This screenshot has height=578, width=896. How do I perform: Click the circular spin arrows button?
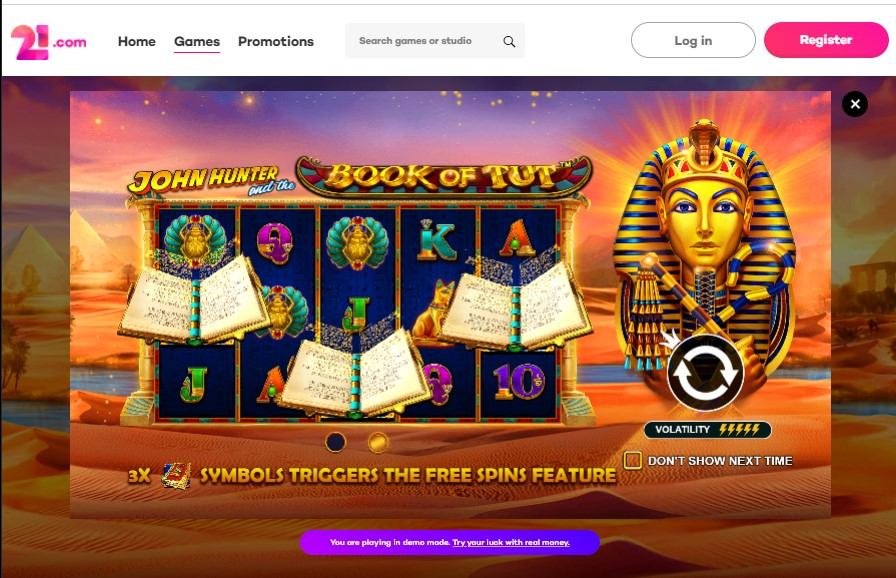coord(705,372)
